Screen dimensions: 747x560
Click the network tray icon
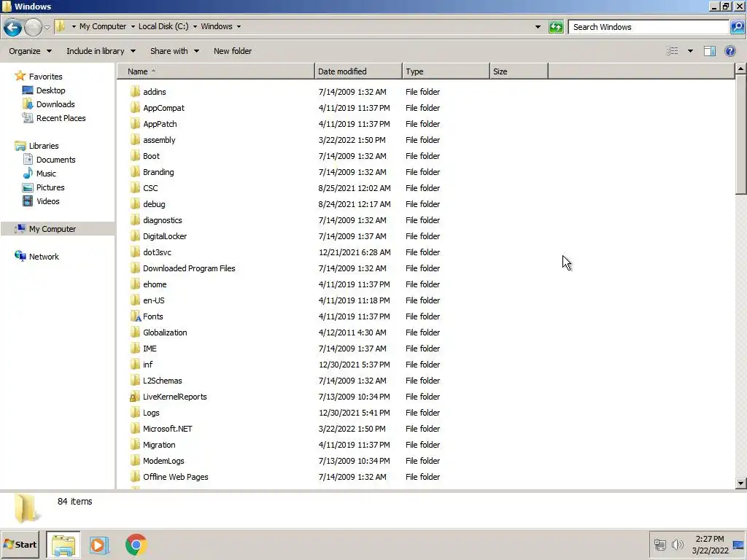click(x=659, y=544)
